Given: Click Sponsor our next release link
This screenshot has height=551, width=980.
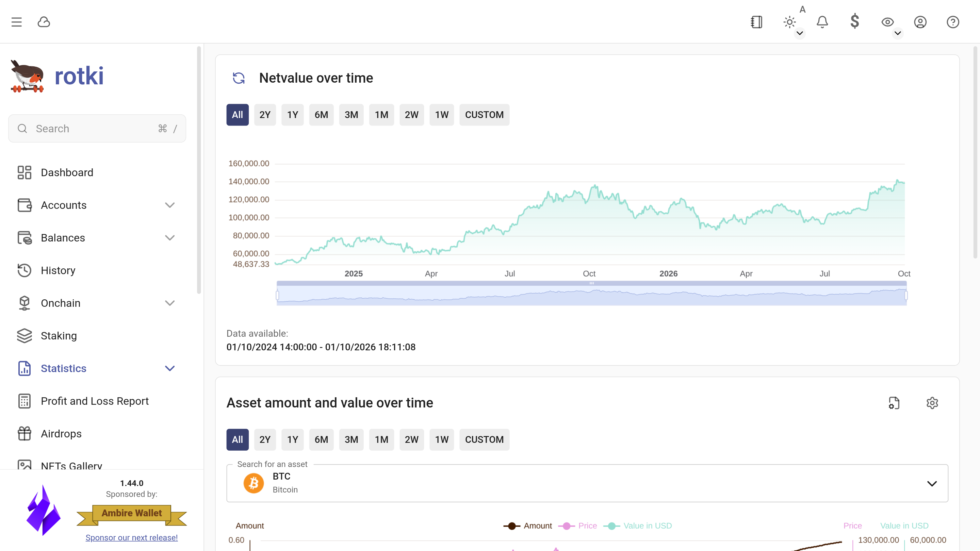Looking at the screenshot, I should coord(132,538).
